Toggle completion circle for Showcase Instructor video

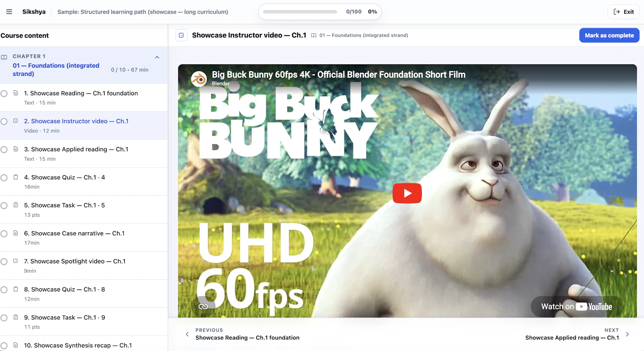click(4, 121)
